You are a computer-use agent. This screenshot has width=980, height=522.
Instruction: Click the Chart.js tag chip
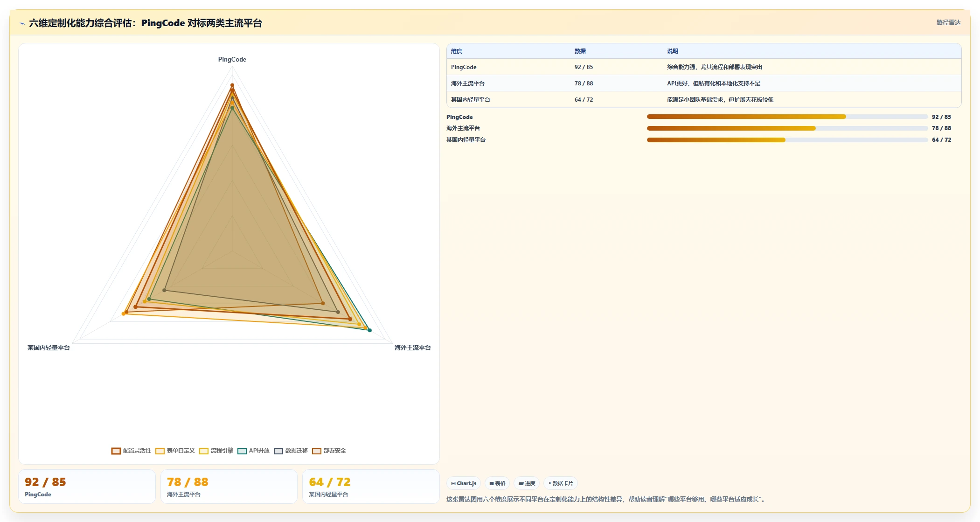coord(464,483)
